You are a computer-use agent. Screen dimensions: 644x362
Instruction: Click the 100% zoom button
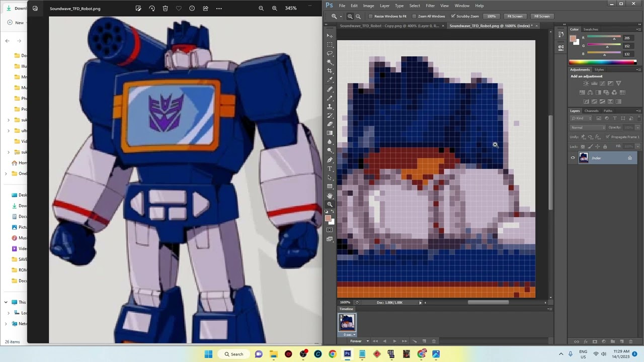pyautogui.click(x=491, y=16)
